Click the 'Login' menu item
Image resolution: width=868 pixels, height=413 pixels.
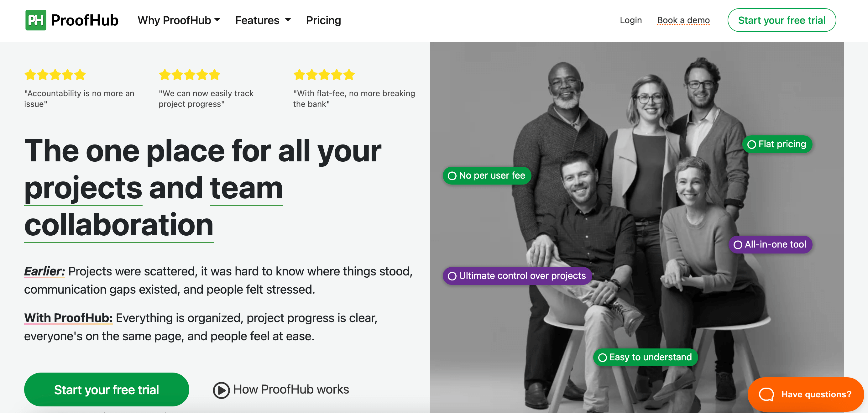(630, 20)
